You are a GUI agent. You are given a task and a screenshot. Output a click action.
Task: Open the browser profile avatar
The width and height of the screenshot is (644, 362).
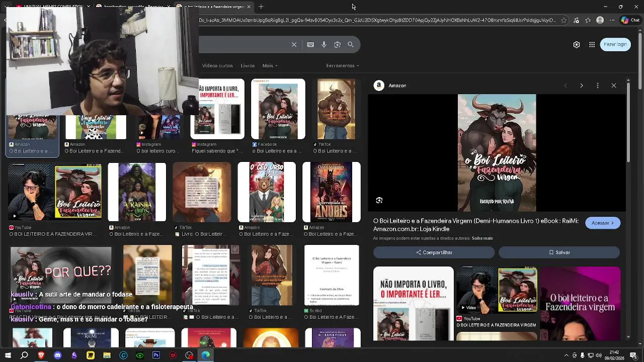pyautogui.click(x=600, y=21)
